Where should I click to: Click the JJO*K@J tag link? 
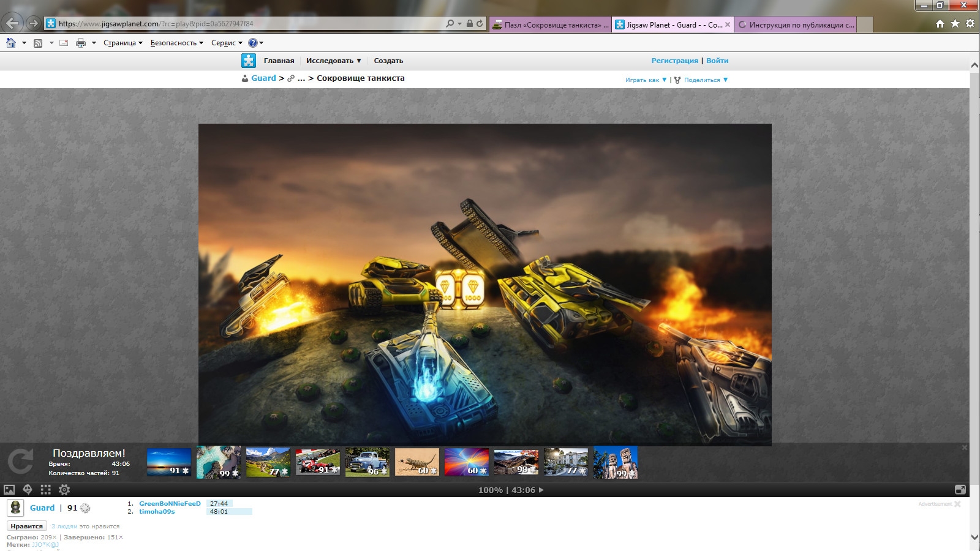(x=45, y=545)
